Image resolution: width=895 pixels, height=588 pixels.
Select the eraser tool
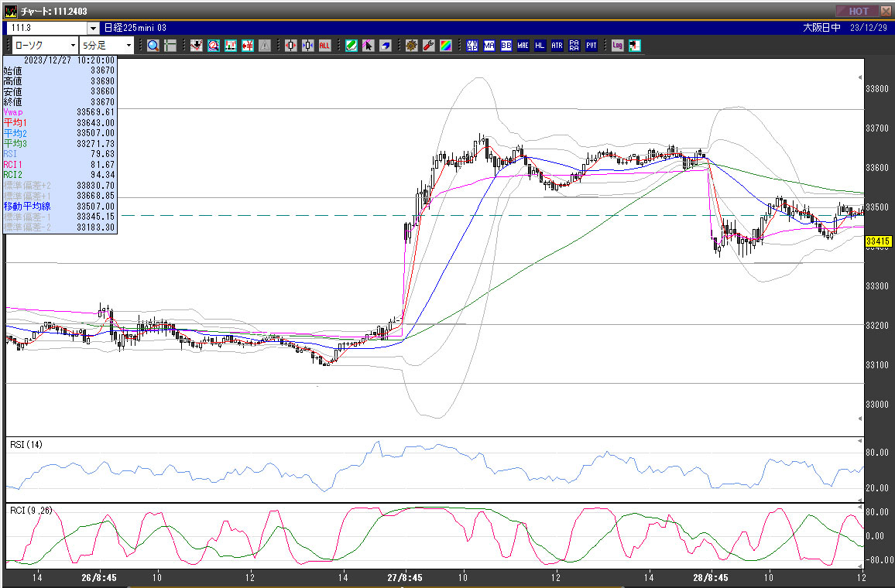[386, 46]
